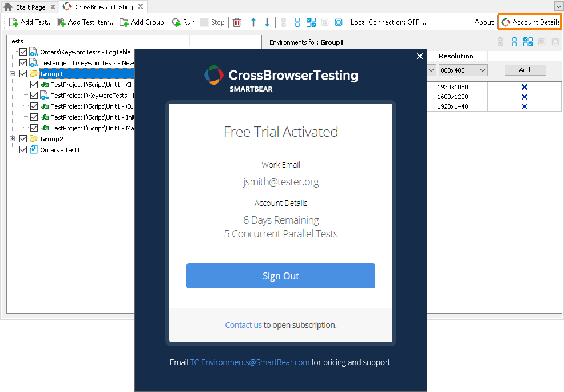The height and width of the screenshot is (392, 564).
Task: Open the Contact us link
Action: [x=243, y=325]
